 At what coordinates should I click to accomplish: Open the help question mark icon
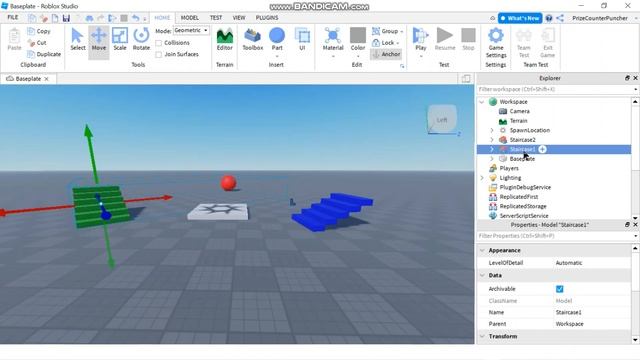549,18
